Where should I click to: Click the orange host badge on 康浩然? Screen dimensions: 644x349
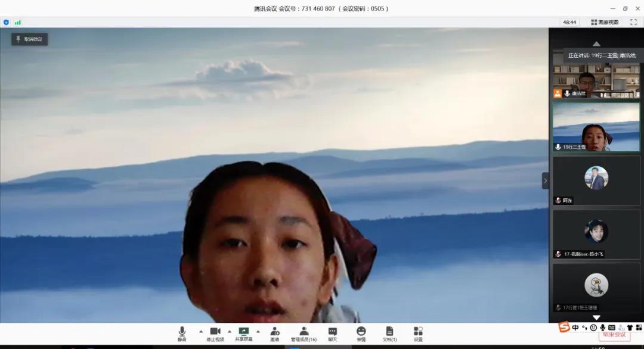558,94
